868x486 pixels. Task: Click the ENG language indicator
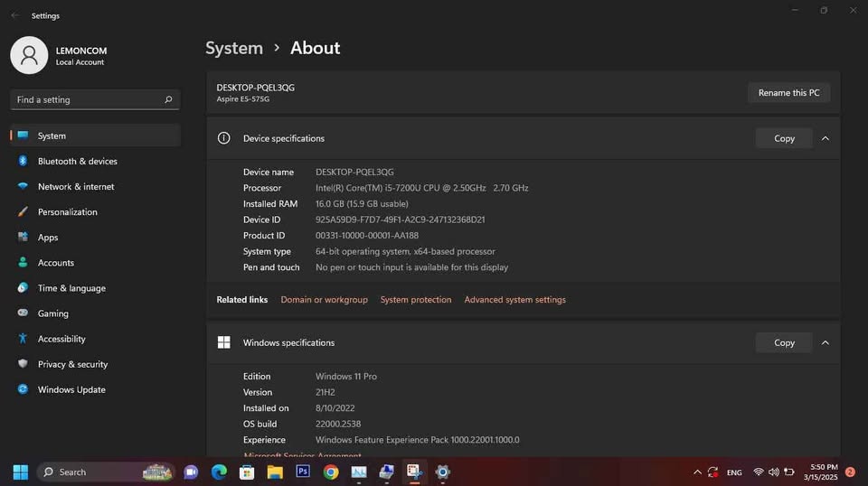(734, 472)
